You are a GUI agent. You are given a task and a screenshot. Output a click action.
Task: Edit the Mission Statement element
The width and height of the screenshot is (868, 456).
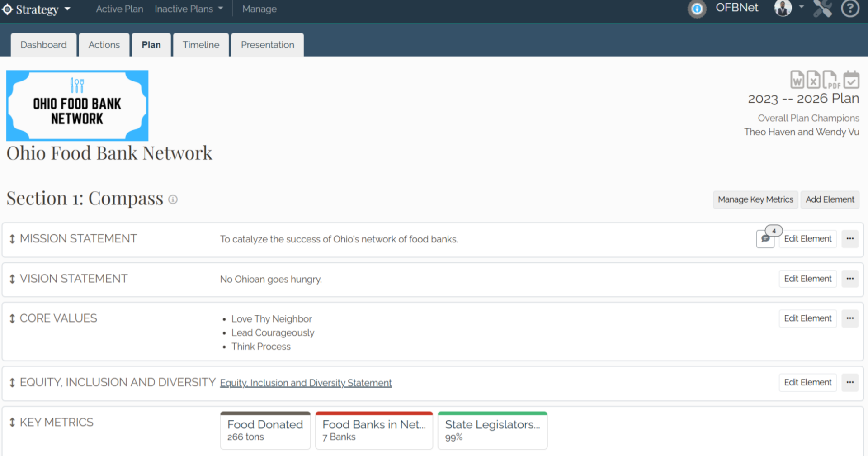807,238
